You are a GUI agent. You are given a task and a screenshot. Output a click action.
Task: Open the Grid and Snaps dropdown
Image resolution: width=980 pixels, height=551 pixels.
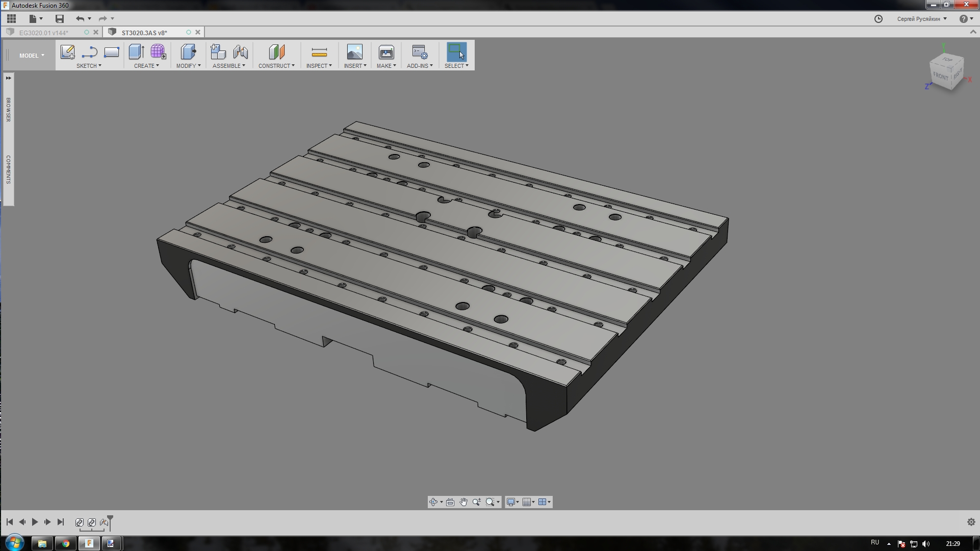529,502
